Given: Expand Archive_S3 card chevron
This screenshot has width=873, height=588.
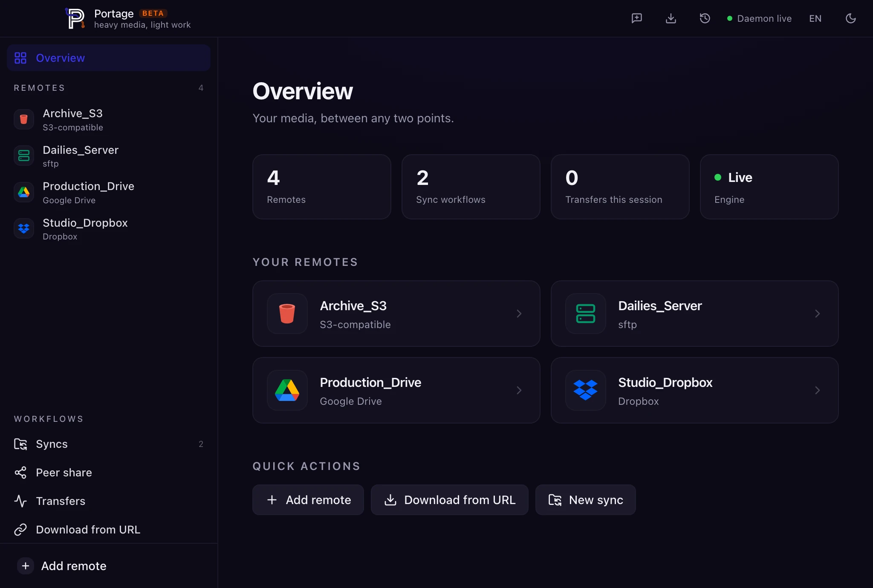Looking at the screenshot, I should [x=519, y=314].
